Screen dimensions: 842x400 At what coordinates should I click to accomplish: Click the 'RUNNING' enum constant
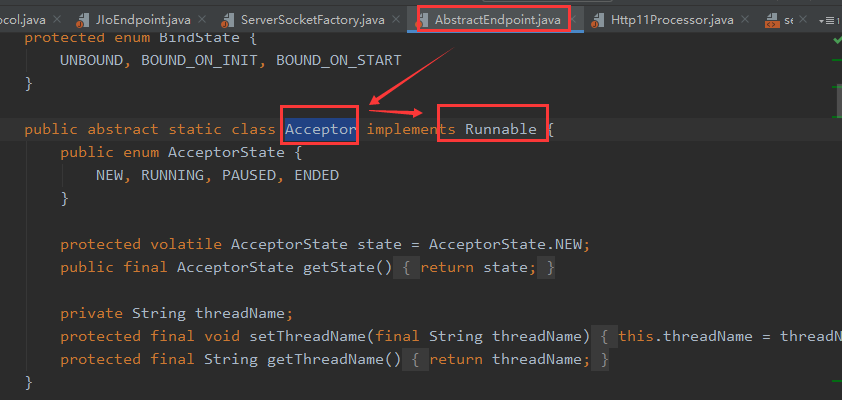coord(172,176)
